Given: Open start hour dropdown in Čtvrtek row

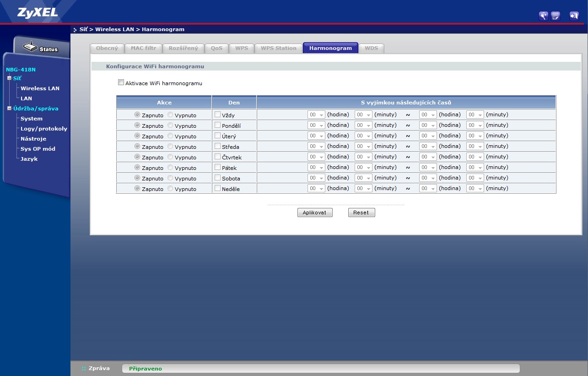Looking at the screenshot, I should (316, 157).
